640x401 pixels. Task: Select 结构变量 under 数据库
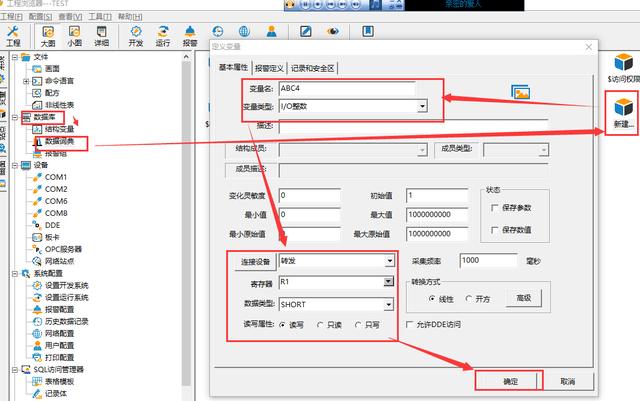[x=59, y=129]
